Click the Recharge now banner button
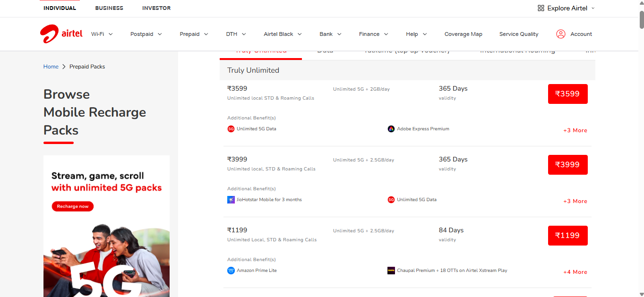This screenshot has width=644, height=297. [73, 206]
